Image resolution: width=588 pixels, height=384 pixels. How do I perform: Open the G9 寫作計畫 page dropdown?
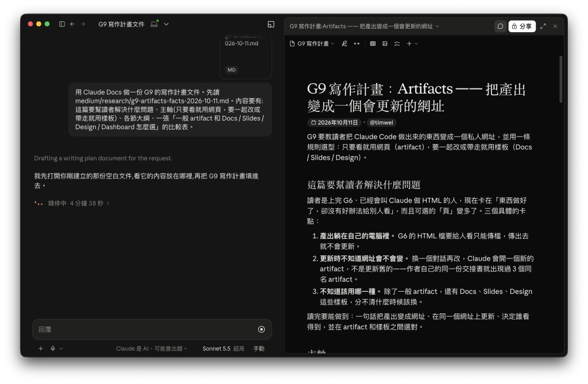312,44
